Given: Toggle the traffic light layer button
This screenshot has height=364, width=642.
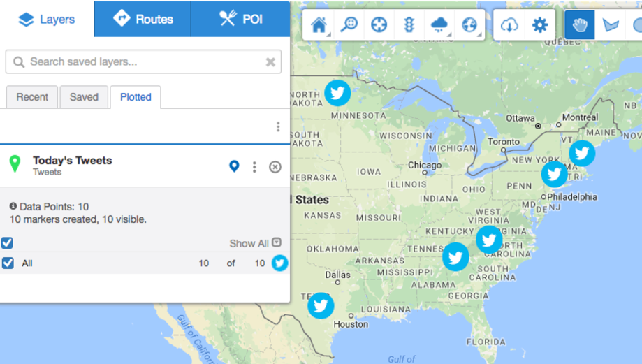Looking at the screenshot, I should [x=409, y=25].
